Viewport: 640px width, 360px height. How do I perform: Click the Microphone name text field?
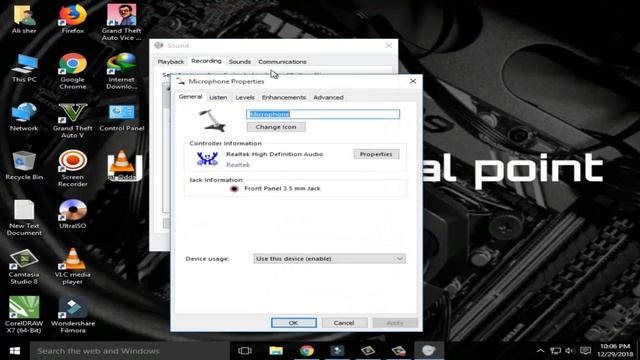point(323,114)
